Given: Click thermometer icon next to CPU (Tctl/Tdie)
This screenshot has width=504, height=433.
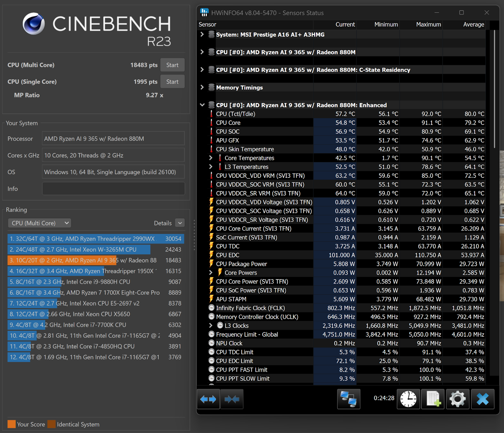Looking at the screenshot, I should [211, 114].
